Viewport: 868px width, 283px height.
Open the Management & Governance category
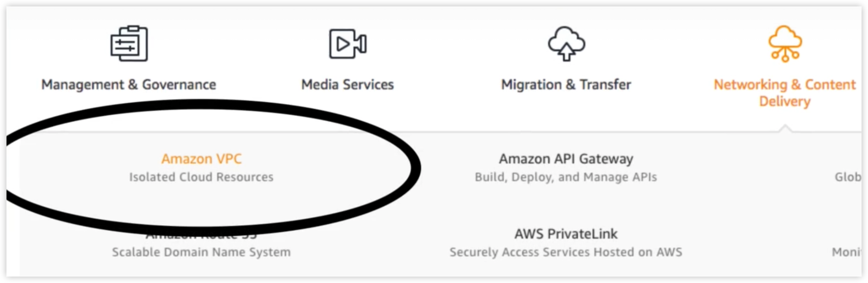[129, 85]
